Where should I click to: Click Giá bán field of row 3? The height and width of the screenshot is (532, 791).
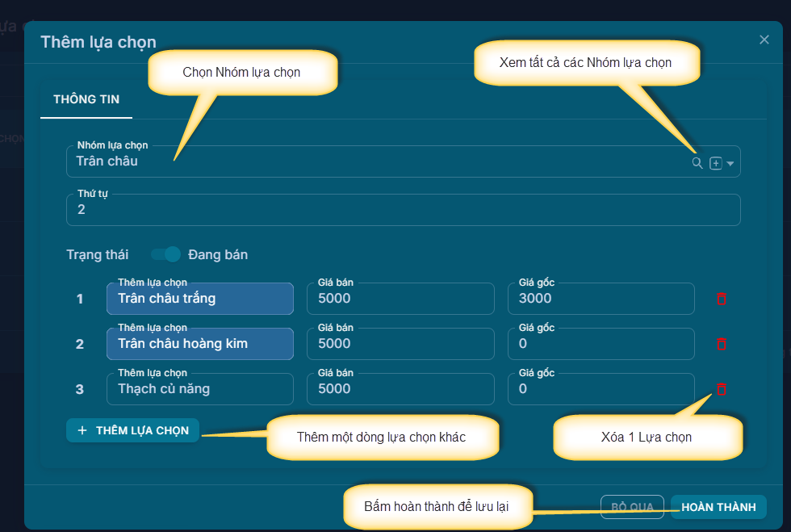point(400,389)
